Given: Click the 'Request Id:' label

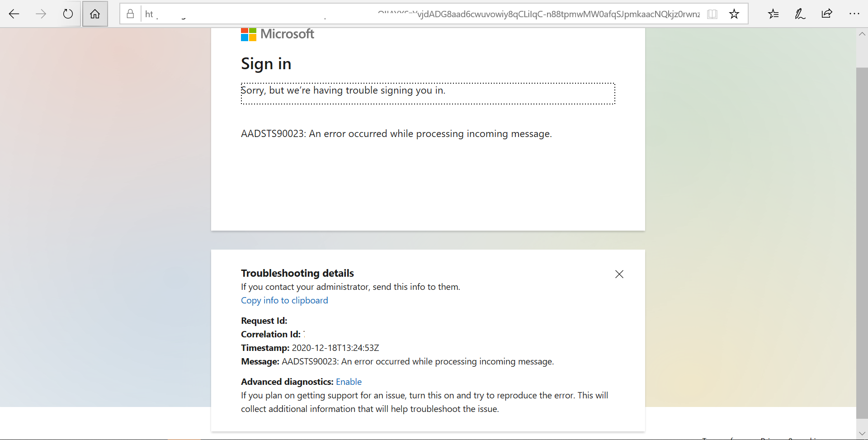Looking at the screenshot, I should [x=264, y=321].
